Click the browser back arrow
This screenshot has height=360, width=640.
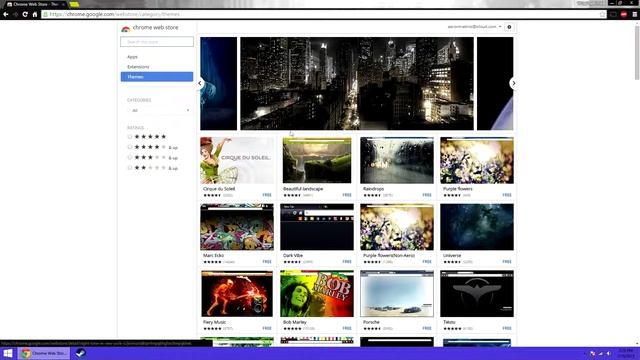tap(6, 14)
